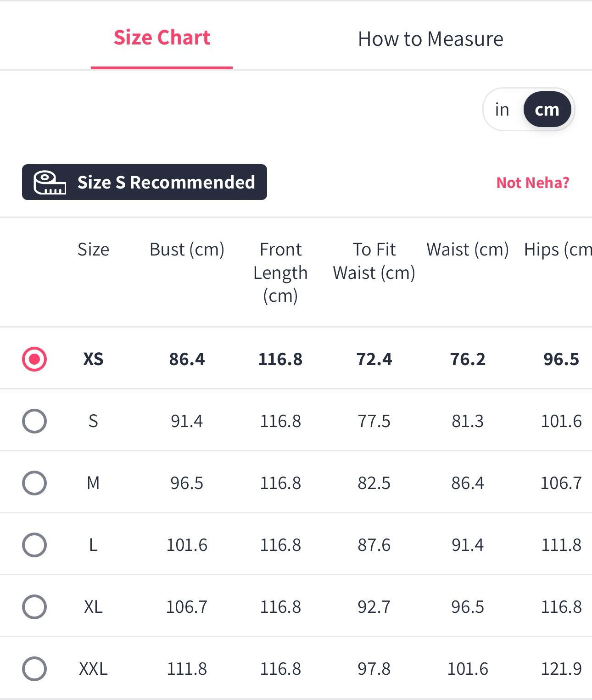Click the Bust (cm) column header

pyautogui.click(x=187, y=250)
